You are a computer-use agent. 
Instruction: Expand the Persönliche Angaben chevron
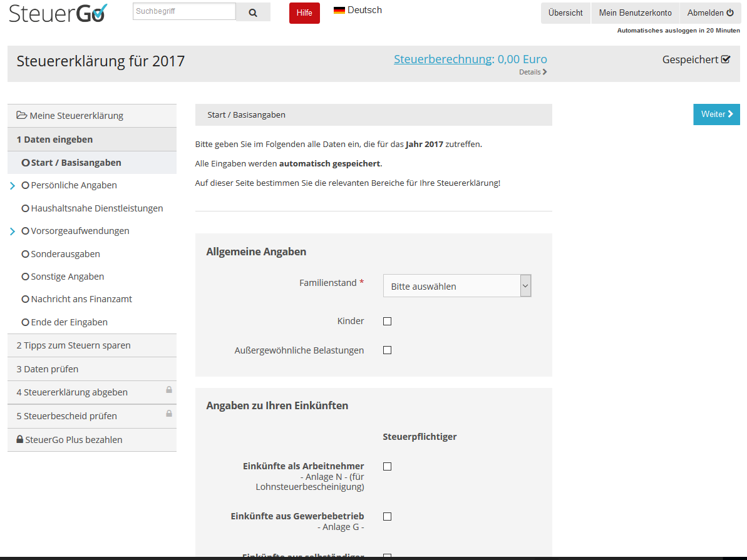pos(13,186)
